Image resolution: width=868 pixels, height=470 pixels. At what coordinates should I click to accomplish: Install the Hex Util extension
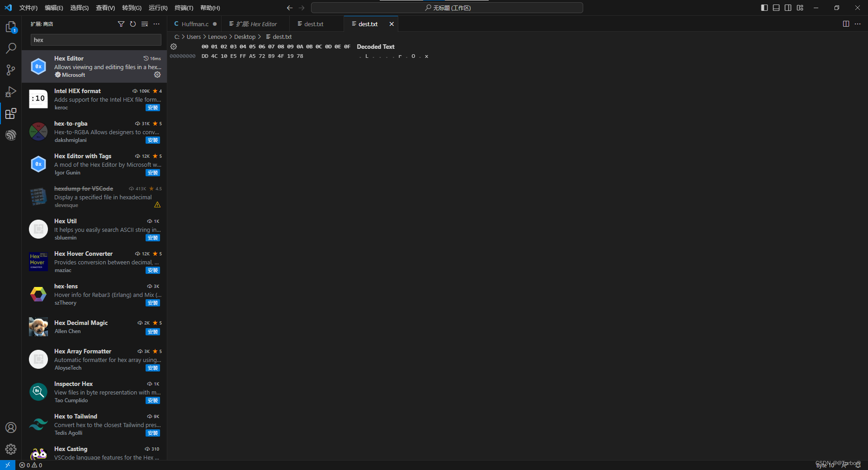pos(153,238)
